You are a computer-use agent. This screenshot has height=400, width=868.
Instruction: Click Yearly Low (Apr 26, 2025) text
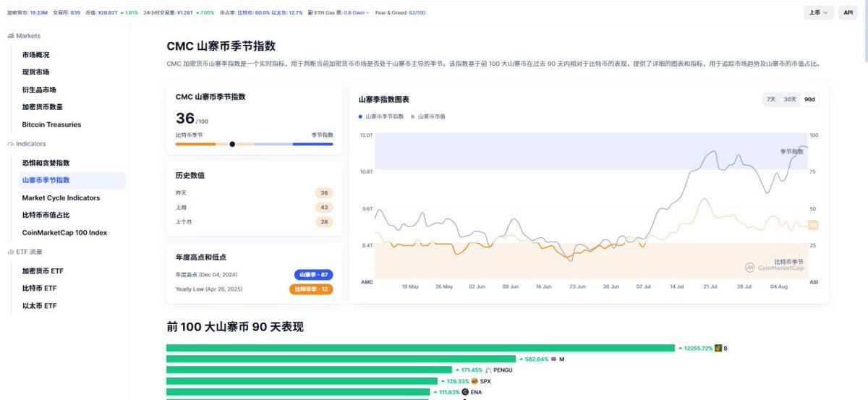point(209,289)
